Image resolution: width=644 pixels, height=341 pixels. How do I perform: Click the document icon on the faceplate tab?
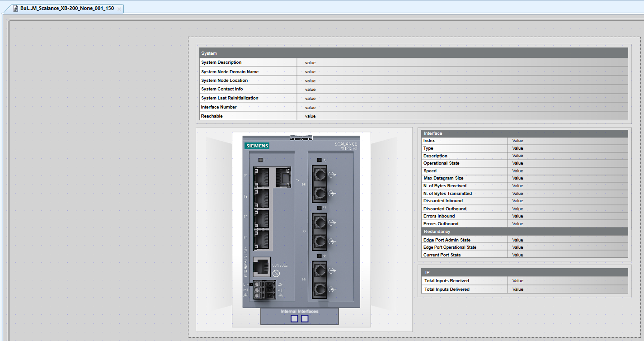tap(16, 8)
